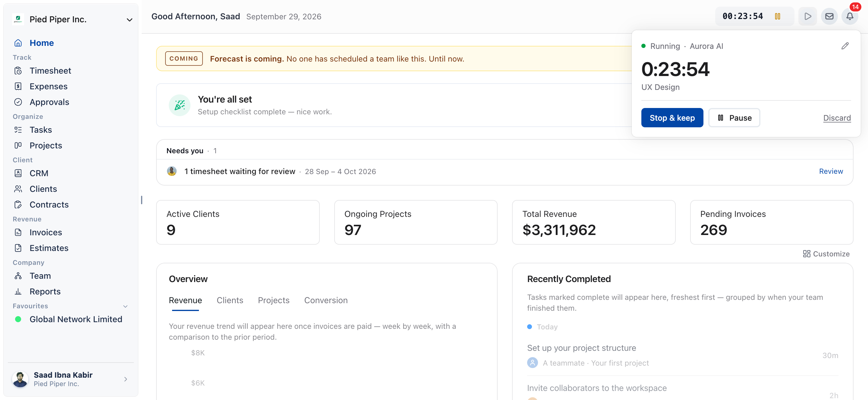The width and height of the screenshot is (868, 400).
Task: Pause timer using header pause icon
Action: point(777,16)
